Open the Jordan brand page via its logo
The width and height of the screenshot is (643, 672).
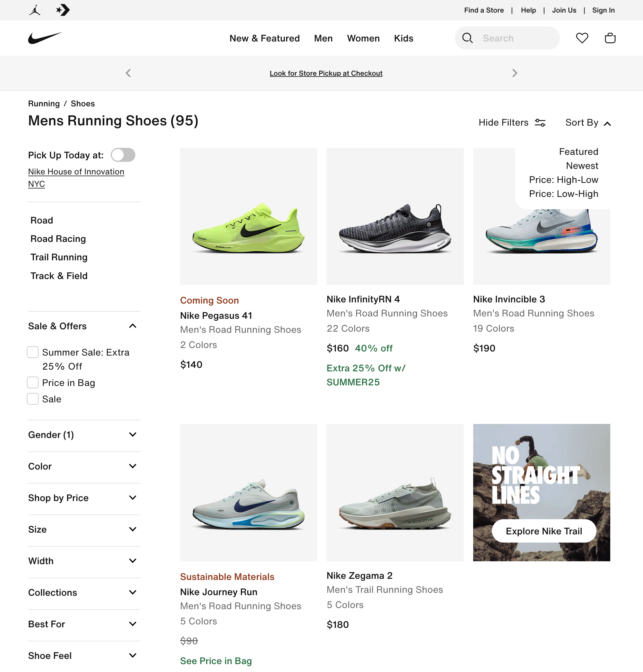34,10
